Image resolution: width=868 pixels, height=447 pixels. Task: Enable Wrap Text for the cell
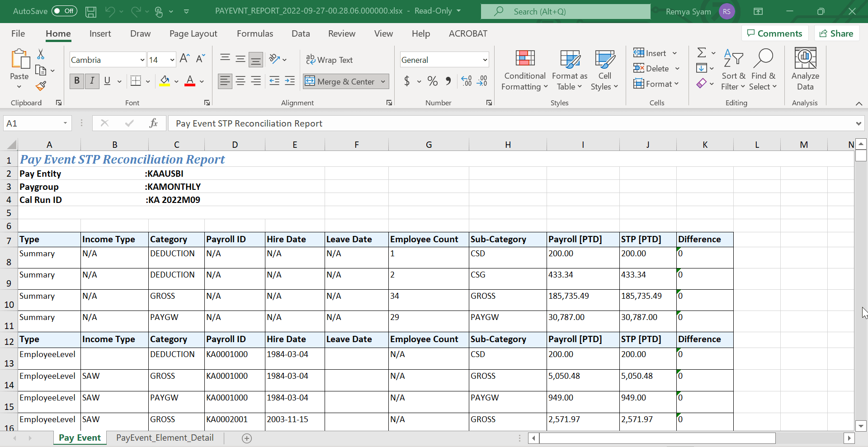point(330,59)
